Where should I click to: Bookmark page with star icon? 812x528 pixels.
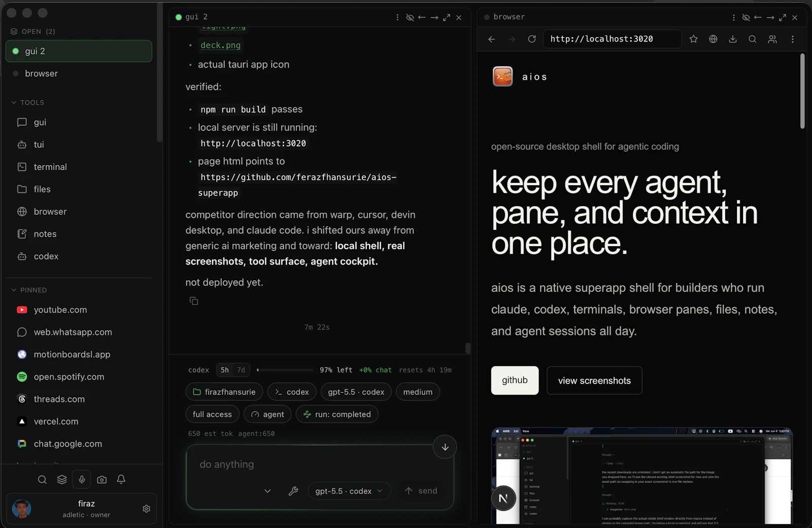click(x=693, y=39)
